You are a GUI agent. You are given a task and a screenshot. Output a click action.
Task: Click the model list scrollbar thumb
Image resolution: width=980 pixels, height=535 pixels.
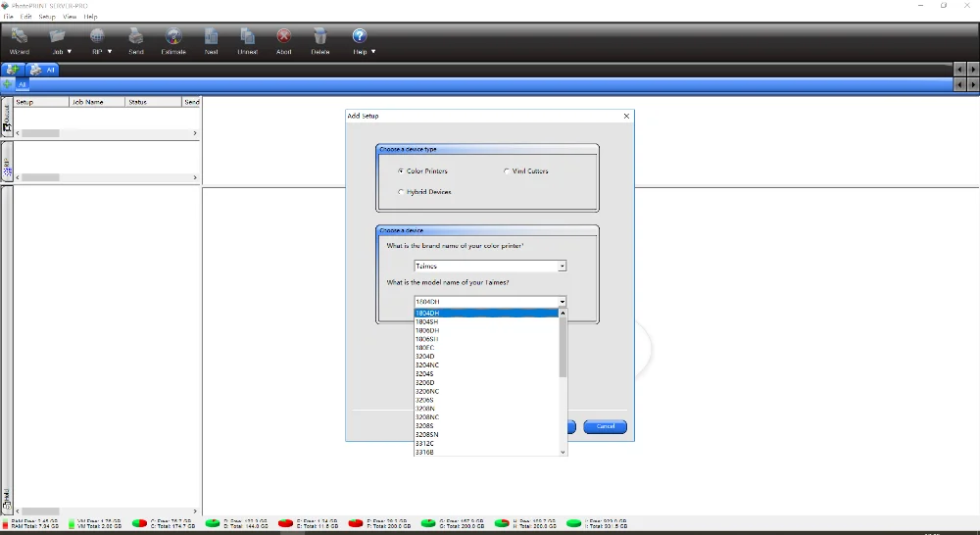(563, 347)
